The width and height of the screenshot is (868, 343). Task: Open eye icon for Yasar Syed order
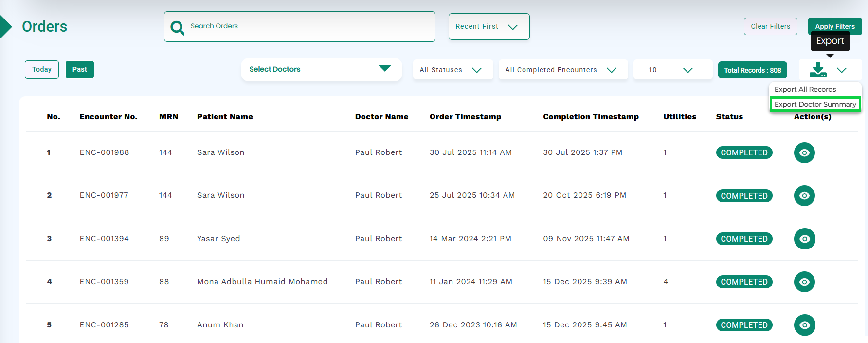(x=804, y=239)
